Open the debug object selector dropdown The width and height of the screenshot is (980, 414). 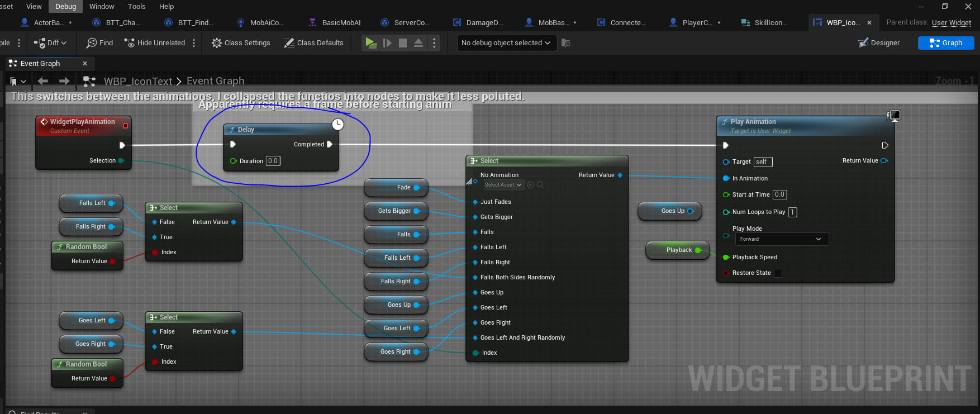pos(506,43)
